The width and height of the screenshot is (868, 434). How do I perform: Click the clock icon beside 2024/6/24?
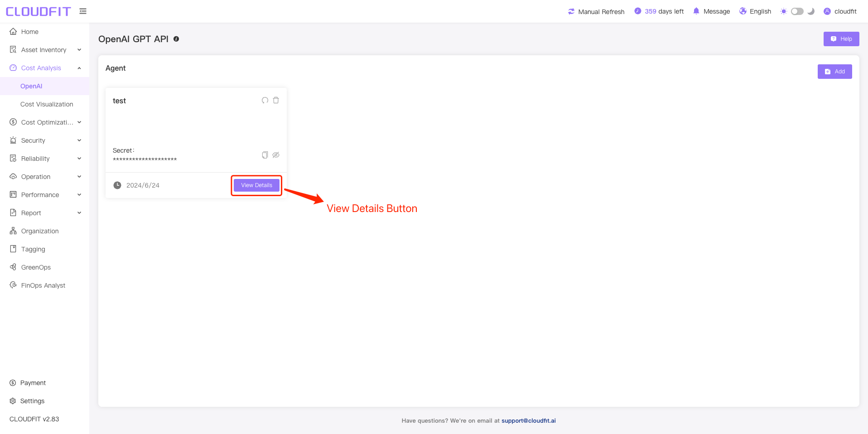pos(117,185)
